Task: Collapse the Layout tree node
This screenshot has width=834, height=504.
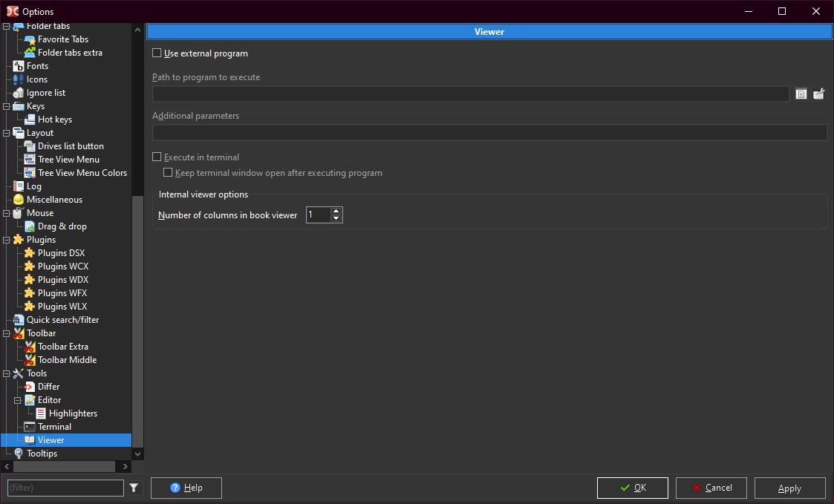Action: click(7, 133)
